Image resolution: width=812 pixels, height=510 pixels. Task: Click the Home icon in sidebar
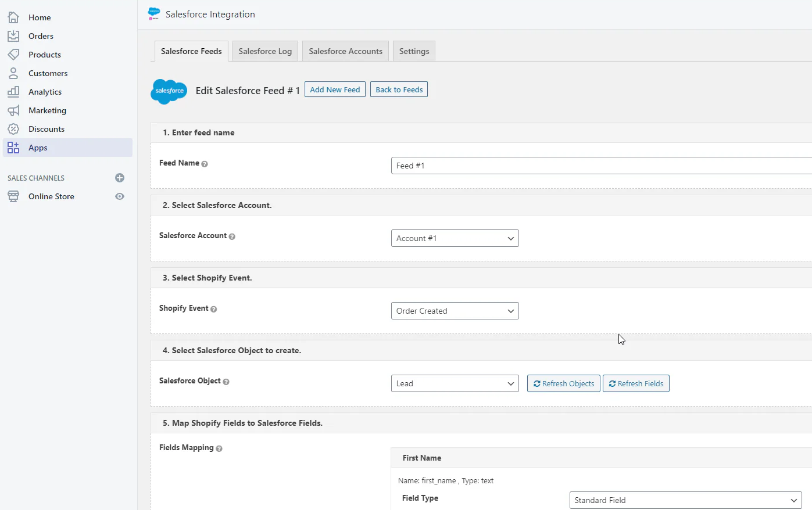(13, 17)
